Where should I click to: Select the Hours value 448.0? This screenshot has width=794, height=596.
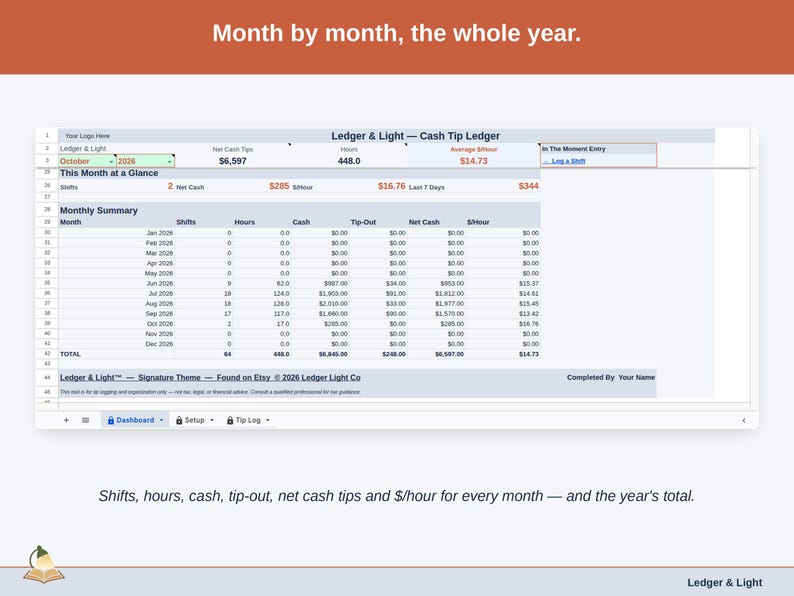point(349,161)
